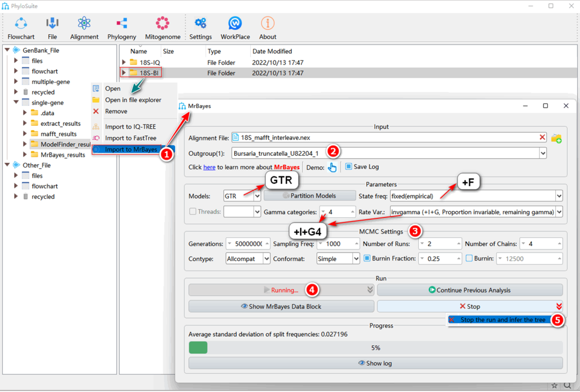
Task: Open the Outgroup dropdown
Action: 542,153
